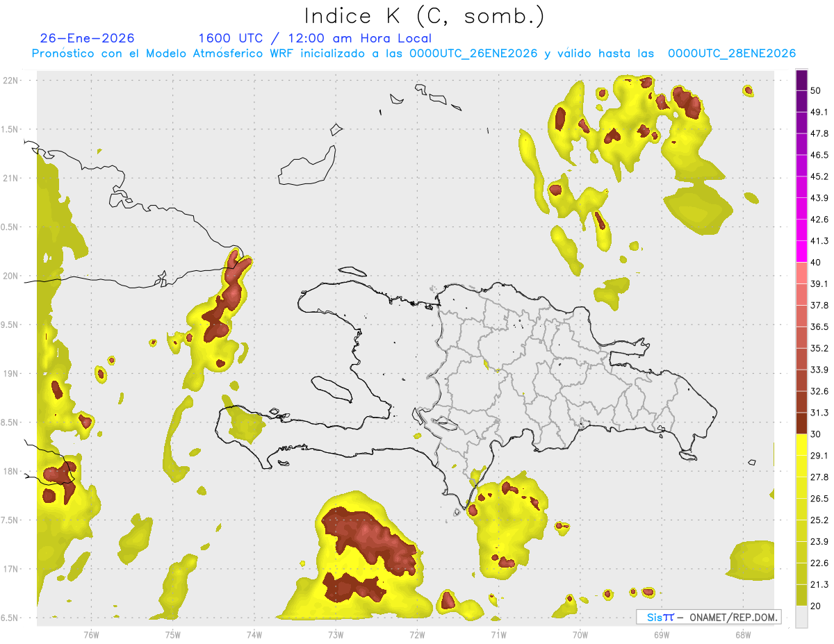Click the longitude axis label "73W"

(336, 635)
